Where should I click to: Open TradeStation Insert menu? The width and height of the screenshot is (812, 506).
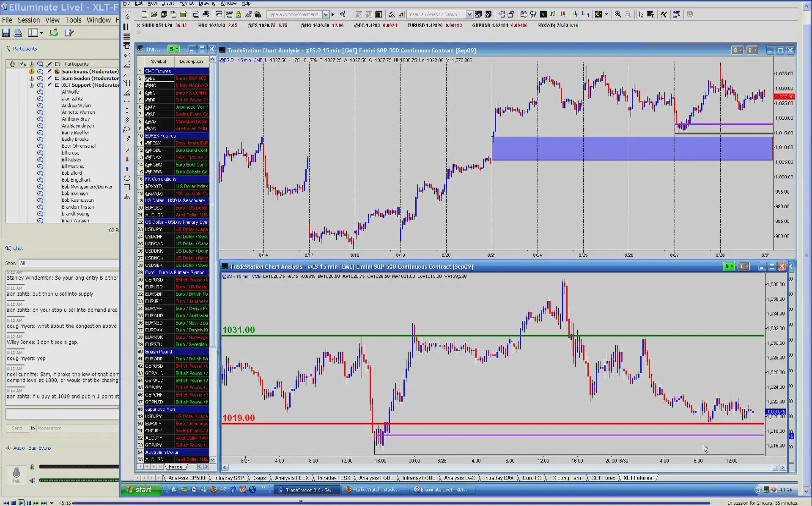pyautogui.click(x=168, y=3)
